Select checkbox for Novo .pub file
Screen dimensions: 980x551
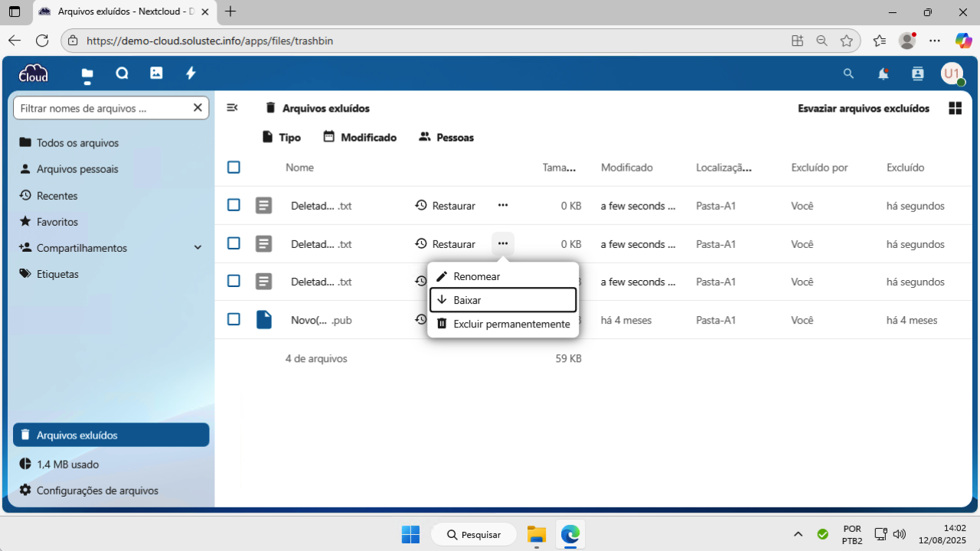pyautogui.click(x=234, y=319)
